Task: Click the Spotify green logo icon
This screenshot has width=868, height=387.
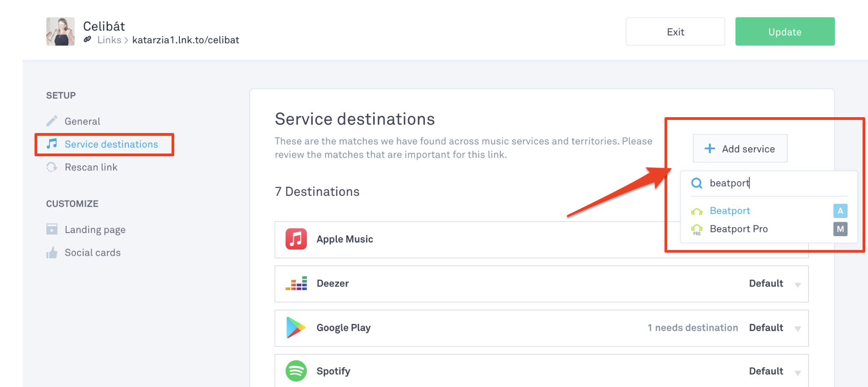Action: click(x=296, y=371)
